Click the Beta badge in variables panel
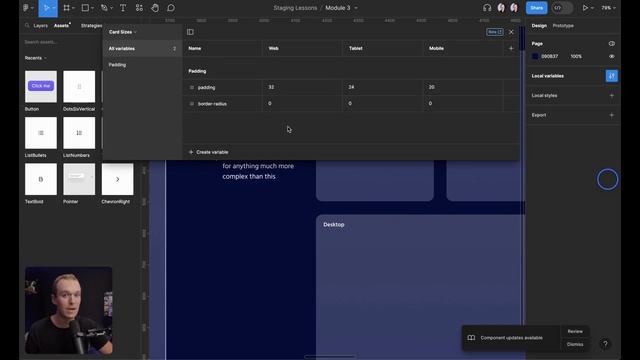The width and height of the screenshot is (640, 360). [495, 32]
